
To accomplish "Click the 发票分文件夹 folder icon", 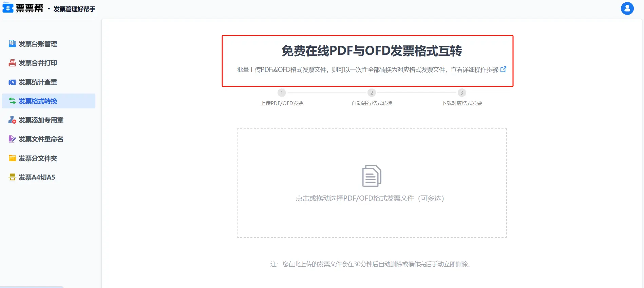I will pyautogui.click(x=12, y=158).
